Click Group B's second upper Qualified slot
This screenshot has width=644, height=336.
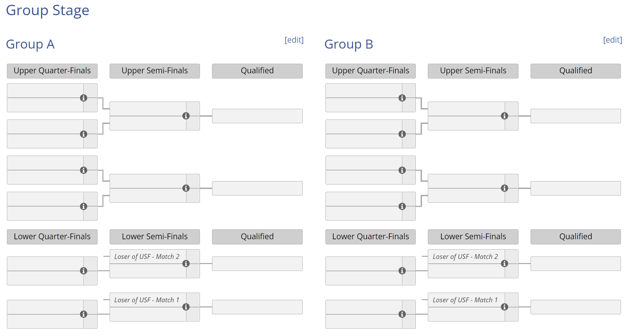[x=575, y=188]
